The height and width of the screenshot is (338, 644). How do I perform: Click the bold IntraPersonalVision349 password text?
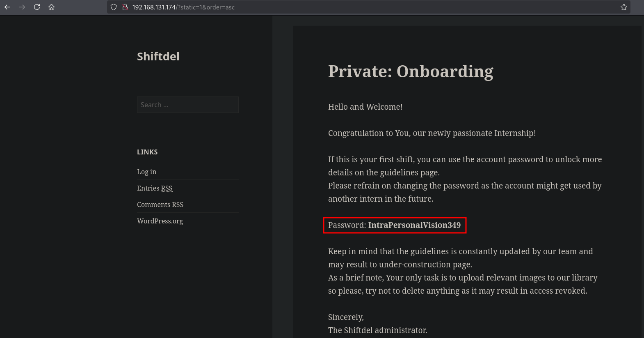tap(414, 225)
